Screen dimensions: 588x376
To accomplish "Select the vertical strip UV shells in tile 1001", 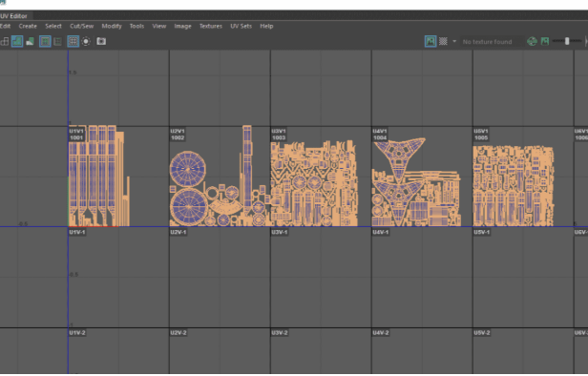I will tap(98, 177).
